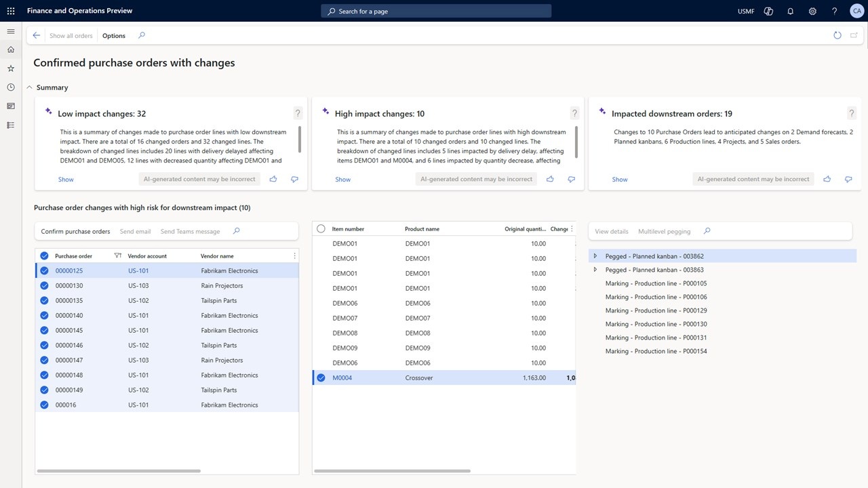868x488 pixels.
Task: Click Show all orders
Action: (x=71, y=36)
